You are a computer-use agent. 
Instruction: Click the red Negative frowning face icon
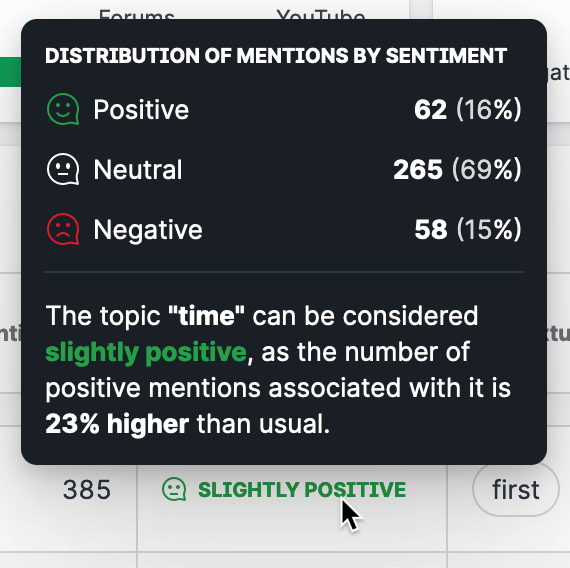coord(63,229)
